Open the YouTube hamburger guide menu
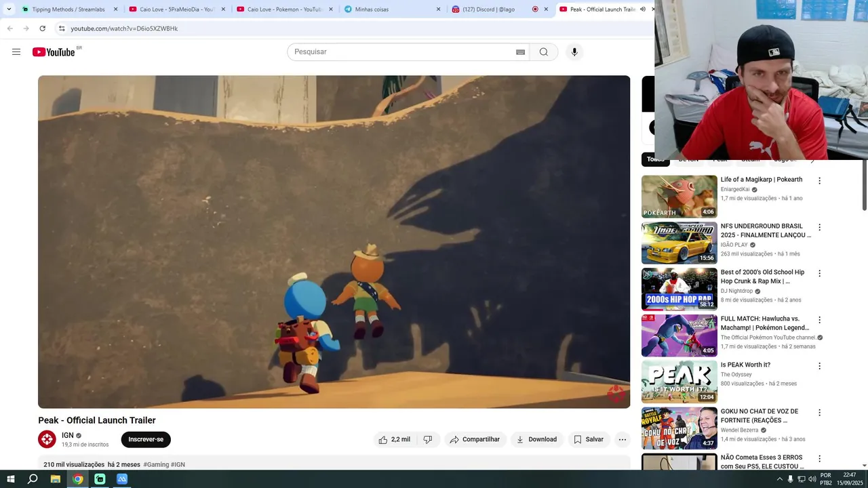Image resolution: width=868 pixels, height=488 pixels. (x=16, y=52)
